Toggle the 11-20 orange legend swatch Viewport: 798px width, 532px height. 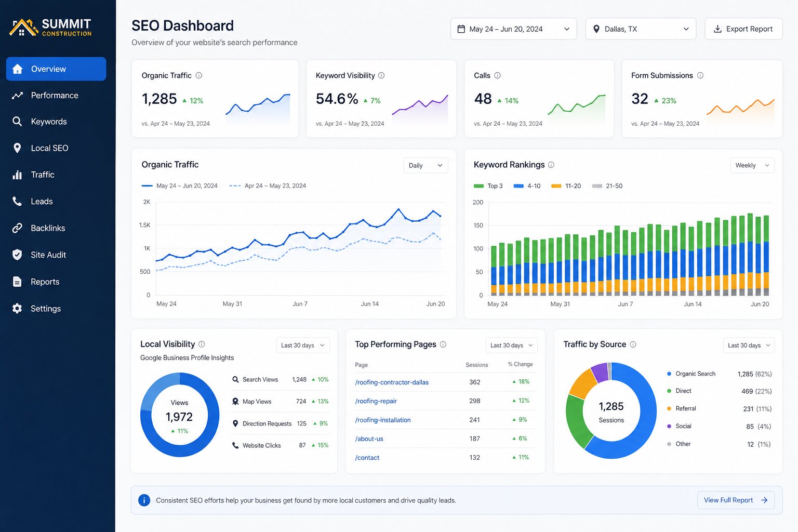[556, 186]
